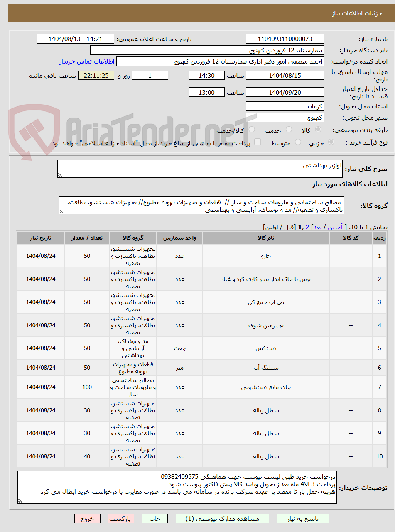Click the تعداد / مقدار column header
The width and height of the screenshot is (395, 532).
click(87, 238)
